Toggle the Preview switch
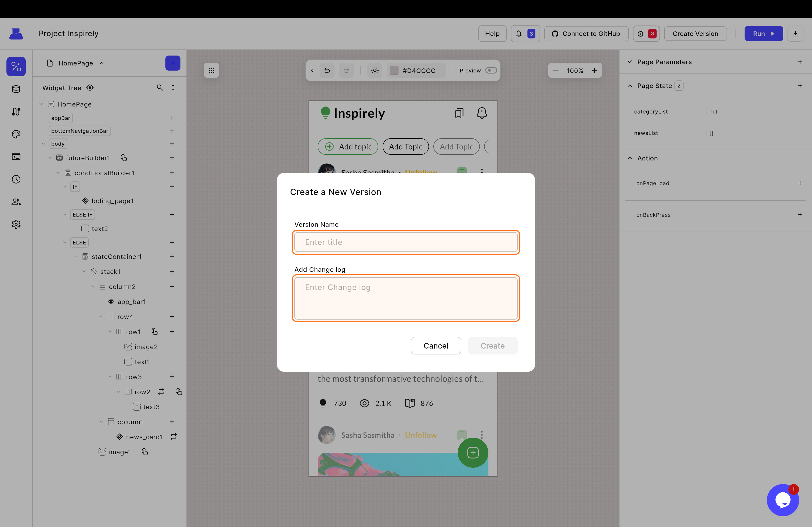 tap(491, 70)
